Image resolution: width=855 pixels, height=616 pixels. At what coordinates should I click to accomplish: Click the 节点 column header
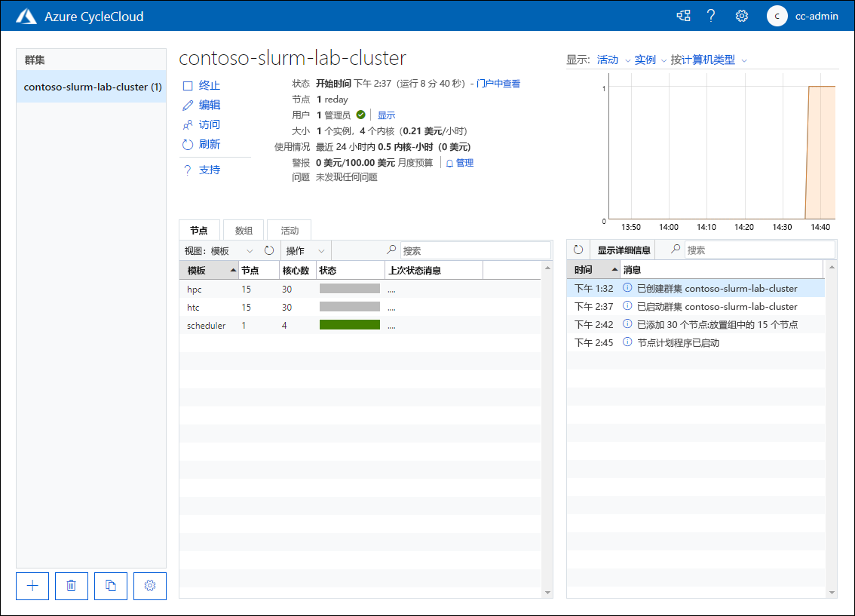coord(259,271)
